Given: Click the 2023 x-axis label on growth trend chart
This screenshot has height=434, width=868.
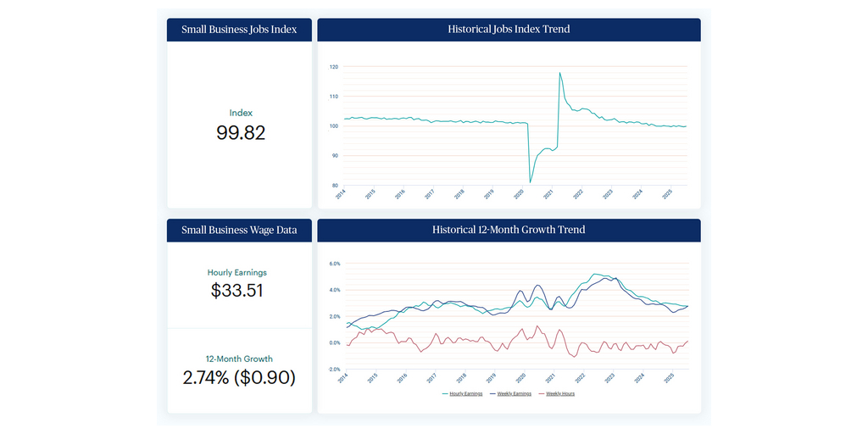Looking at the screenshot, I should [608, 378].
